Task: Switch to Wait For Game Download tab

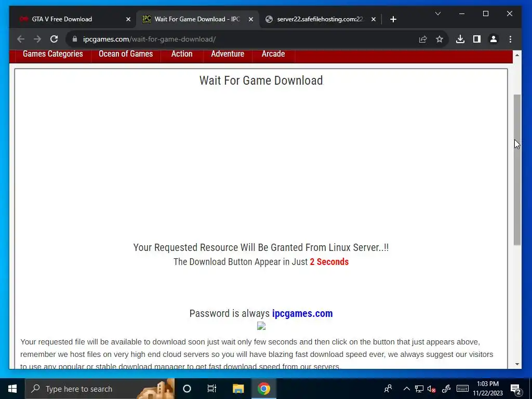Action: point(197,19)
